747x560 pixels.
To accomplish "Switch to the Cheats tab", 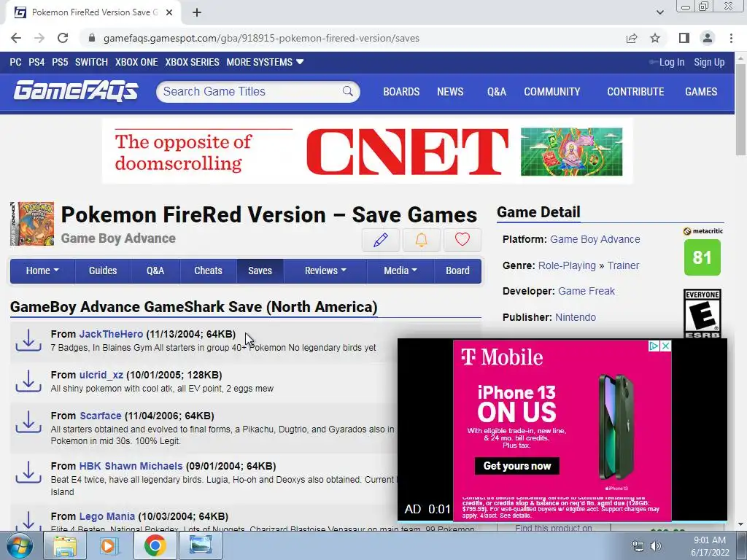I will [x=208, y=271].
